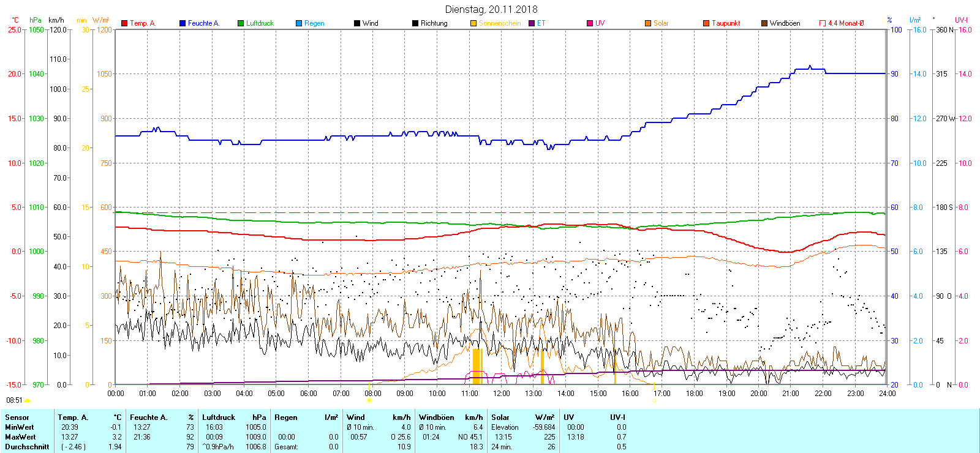Click the sunrise time 08:51
The width and height of the screenshot is (980, 453).
pyautogui.click(x=14, y=400)
